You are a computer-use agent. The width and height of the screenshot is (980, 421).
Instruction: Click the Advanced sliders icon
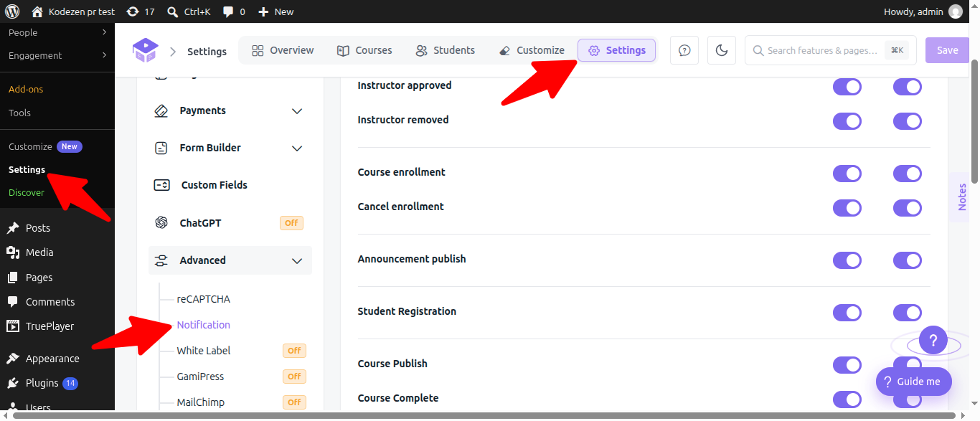coord(161,260)
